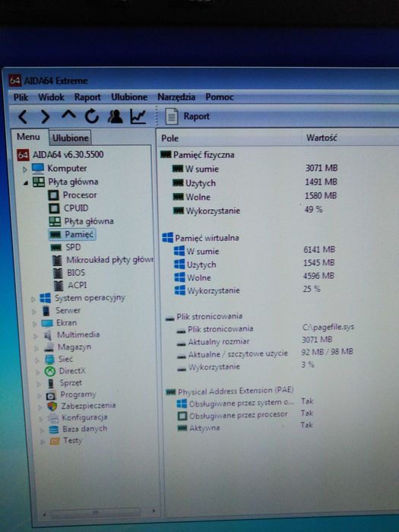This screenshot has width=399, height=532.
Task: Click the Testy icon in tree
Action: click(x=54, y=441)
